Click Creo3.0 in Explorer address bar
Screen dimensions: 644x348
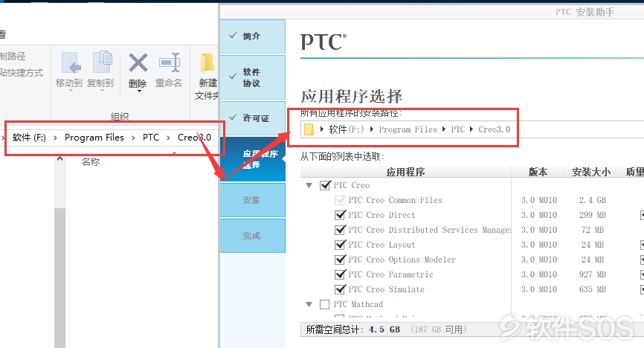[x=194, y=138]
